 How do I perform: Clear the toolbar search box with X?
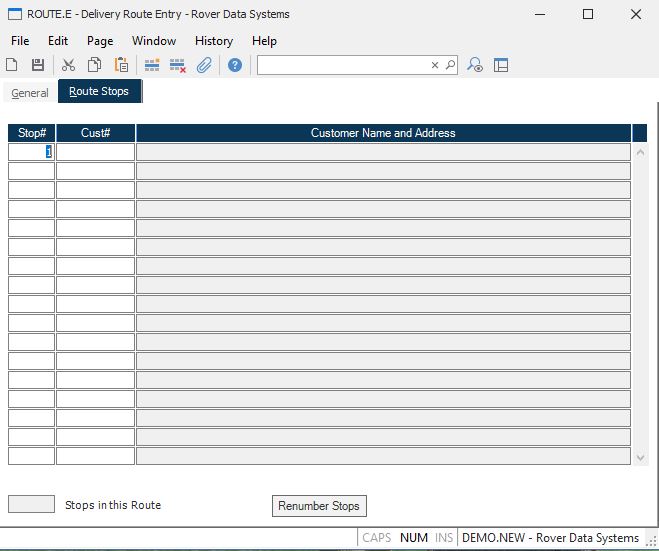[435, 65]
